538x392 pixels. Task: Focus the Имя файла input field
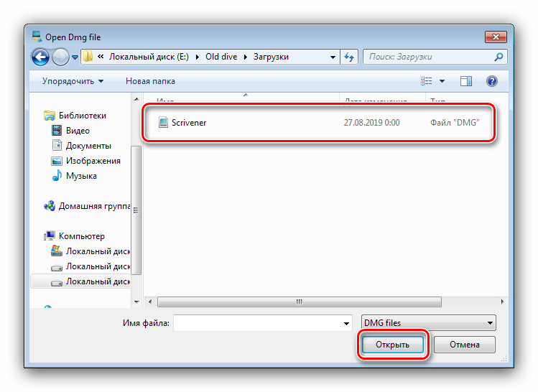[x=263, y=323]
